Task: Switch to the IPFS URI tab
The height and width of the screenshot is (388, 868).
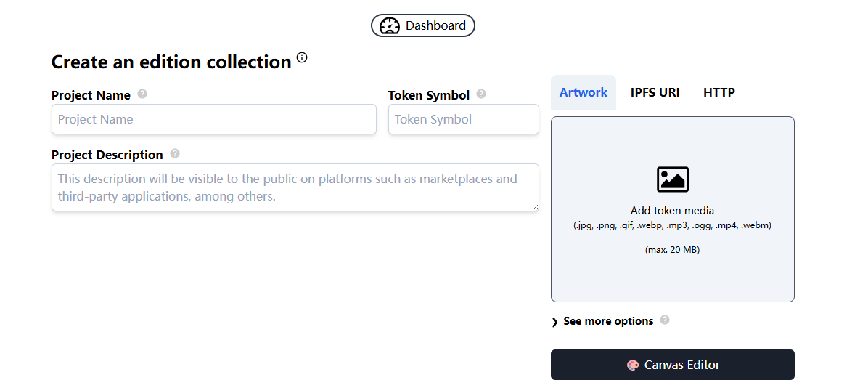Action: click(655, 92)
